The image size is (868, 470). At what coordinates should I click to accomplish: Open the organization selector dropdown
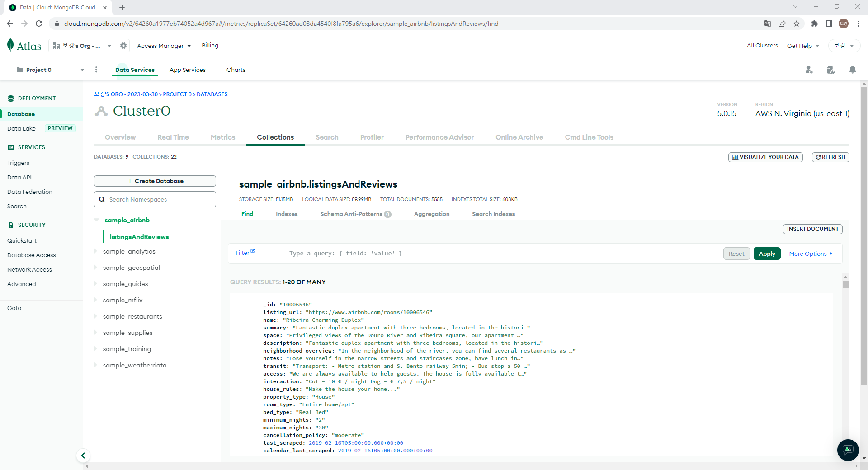coord(82,46)
